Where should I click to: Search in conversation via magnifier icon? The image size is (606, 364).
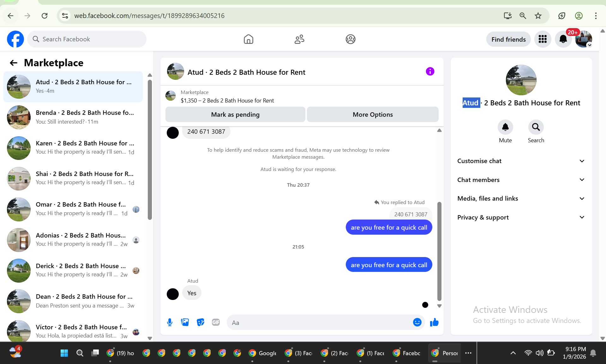coord(536,127)
